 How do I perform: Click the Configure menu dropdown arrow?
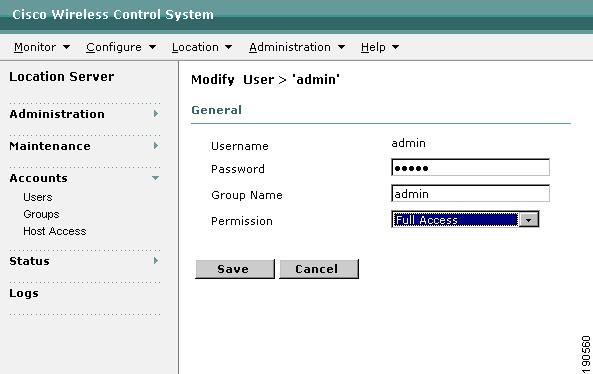coord(152,47)
